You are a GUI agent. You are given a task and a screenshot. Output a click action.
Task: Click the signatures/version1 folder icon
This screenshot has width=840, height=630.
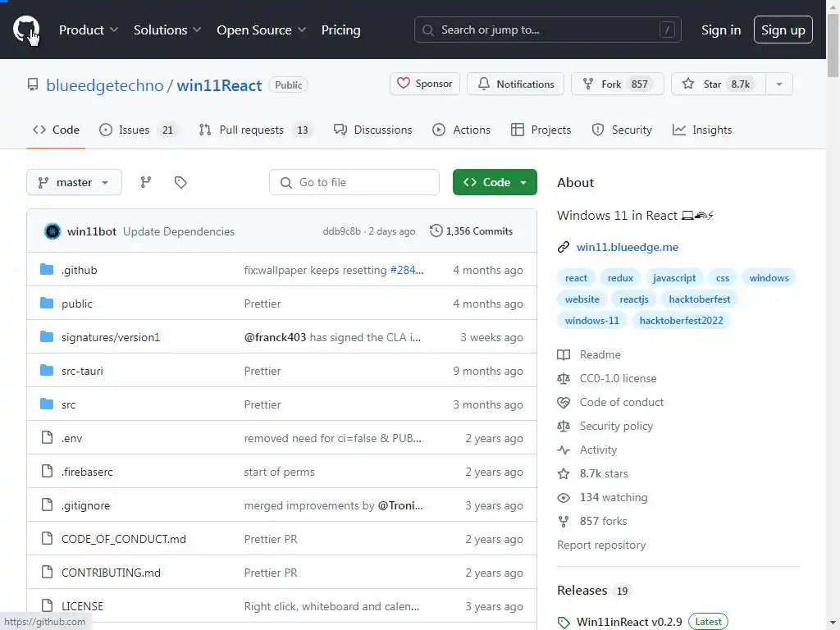pos(47,337)
